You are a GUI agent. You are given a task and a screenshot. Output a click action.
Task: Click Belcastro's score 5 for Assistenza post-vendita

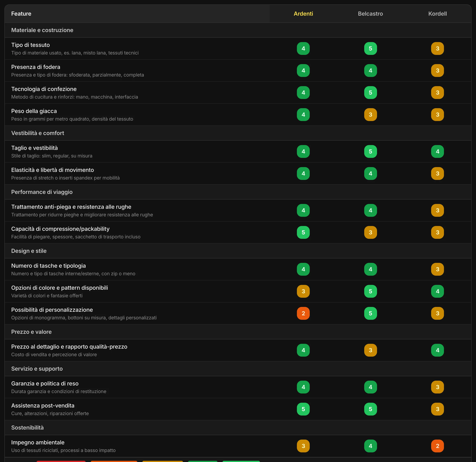[370, 409]
